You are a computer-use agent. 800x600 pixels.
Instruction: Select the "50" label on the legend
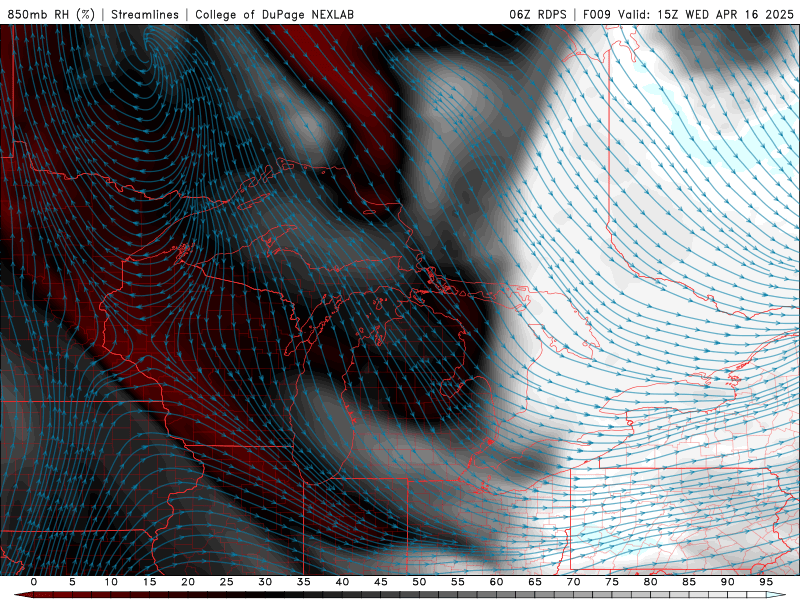pos(419,582)
